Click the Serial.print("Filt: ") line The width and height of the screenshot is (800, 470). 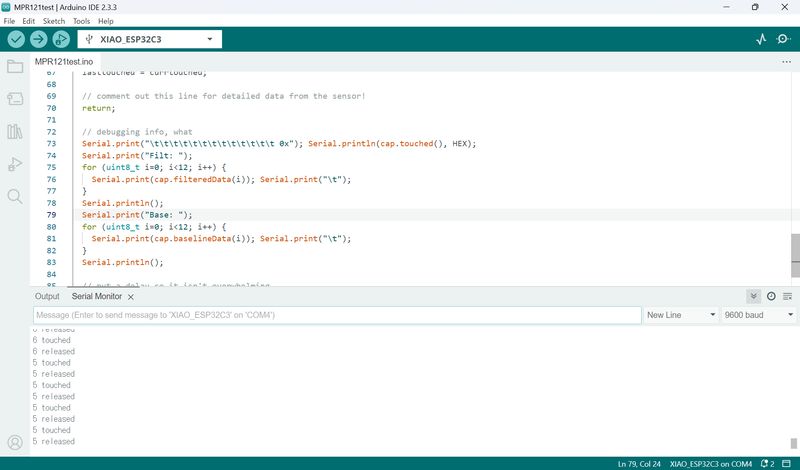click(x=137, y=156)
